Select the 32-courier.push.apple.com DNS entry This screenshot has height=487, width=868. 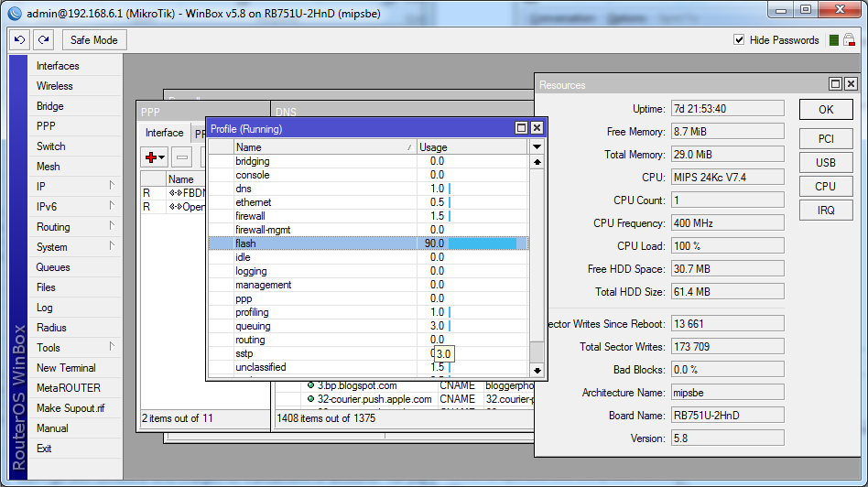pyautogui.click(x=405, y=399)
